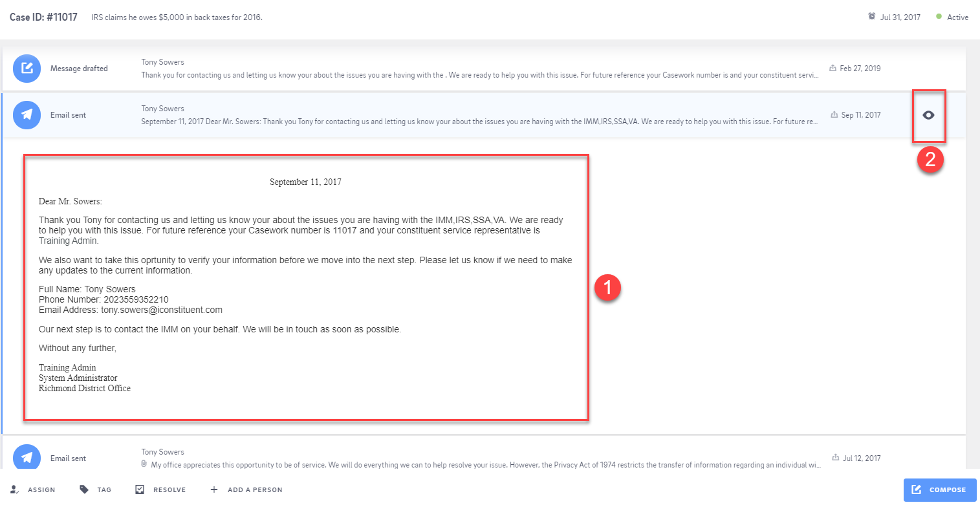980x505 pixels.
Task: Click the green Active status indicator
Action: tap(939, 17)
